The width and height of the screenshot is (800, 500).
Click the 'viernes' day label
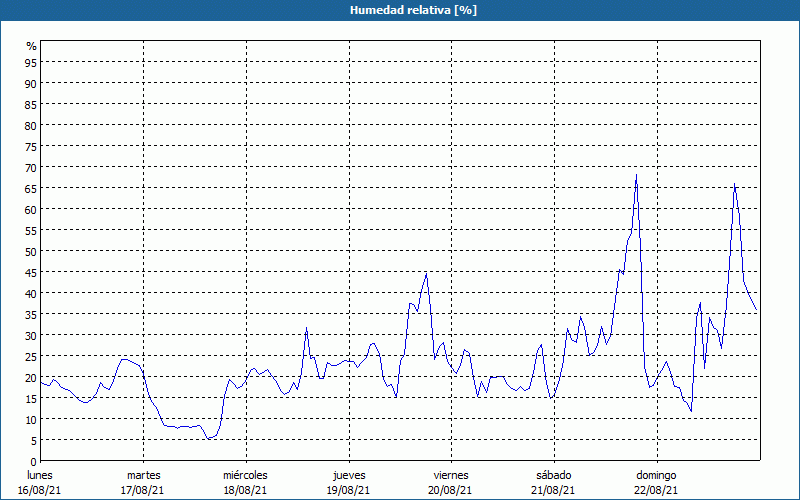[x=451, y=475]
